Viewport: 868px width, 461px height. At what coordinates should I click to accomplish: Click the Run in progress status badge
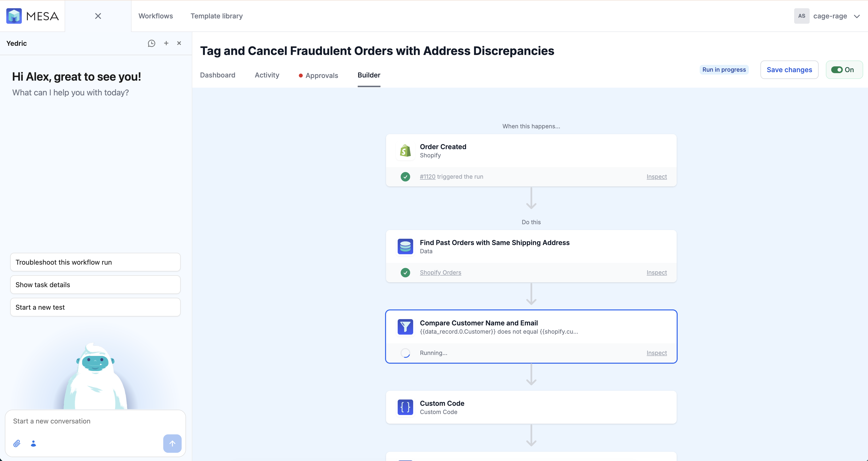724,70
